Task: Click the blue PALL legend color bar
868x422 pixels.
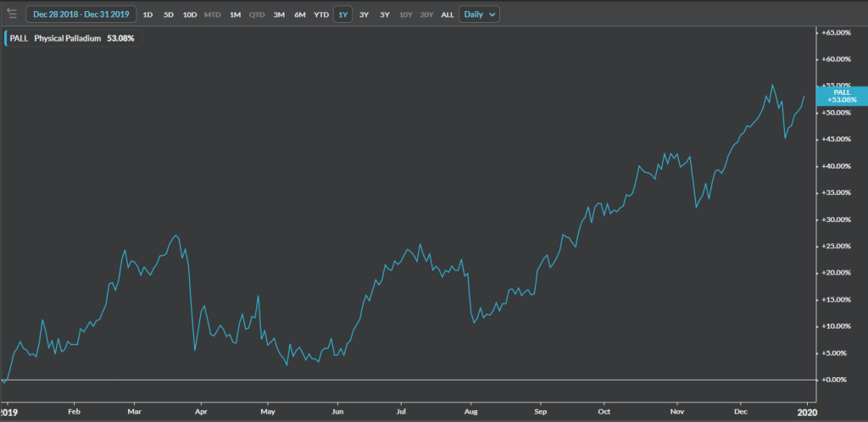Action: (x=5, y=38)
